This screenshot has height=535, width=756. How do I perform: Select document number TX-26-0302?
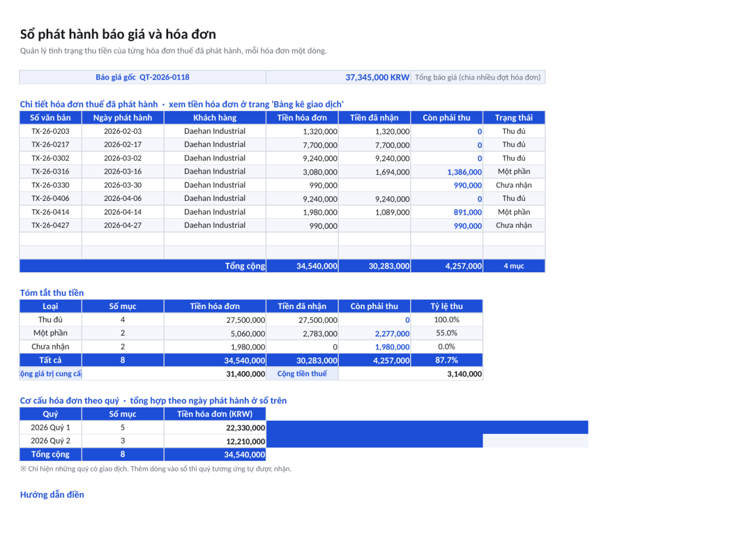(x=51, y=158)
